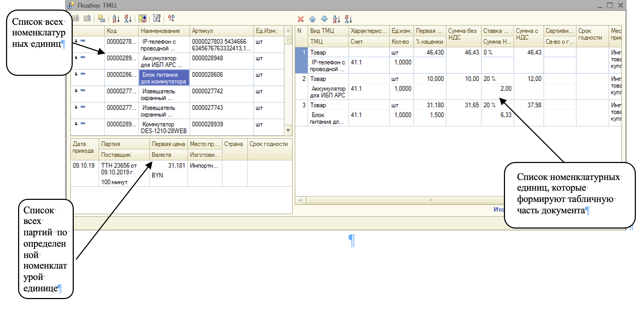Click the filter-by-current-value icon with wrench
Viewport: 644px width, 309px height.
tap(143, 18)
